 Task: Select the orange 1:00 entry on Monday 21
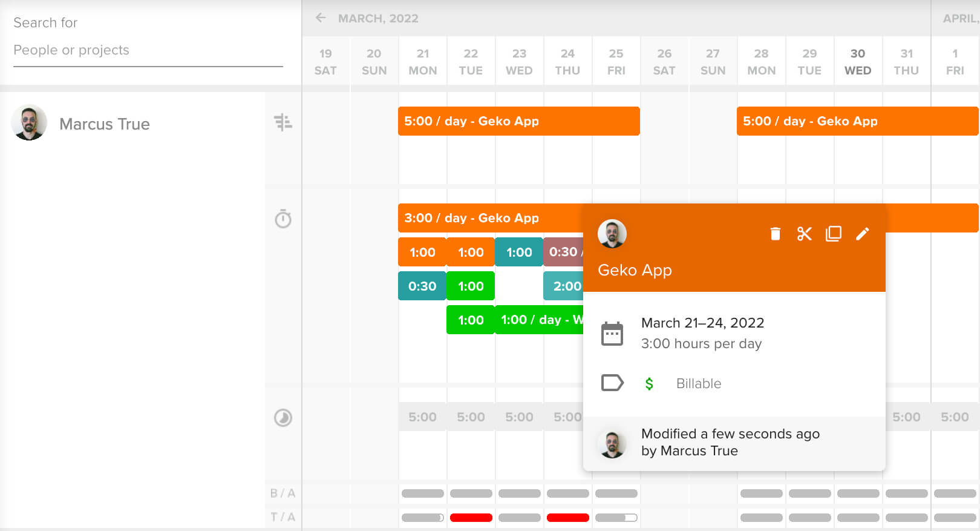[x=422, y=252]
